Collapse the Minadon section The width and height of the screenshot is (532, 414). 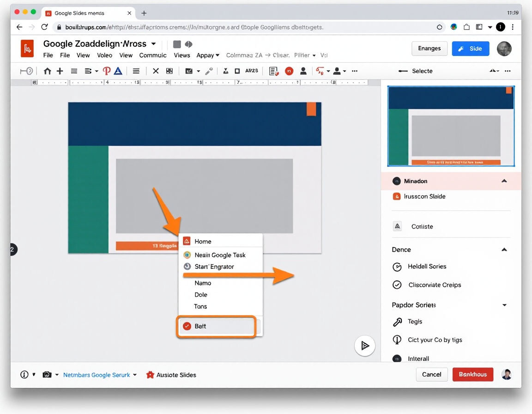coord(504,181)
